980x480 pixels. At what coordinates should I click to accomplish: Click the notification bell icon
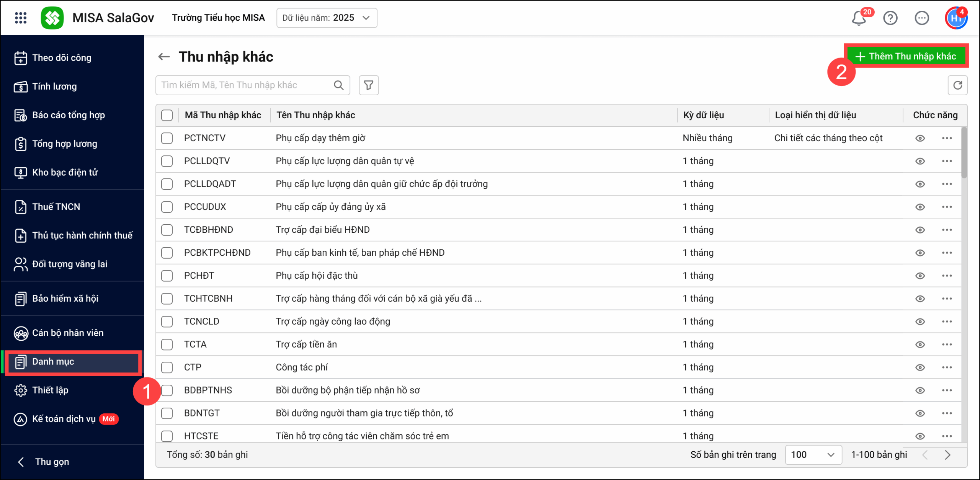click(859, 18)
